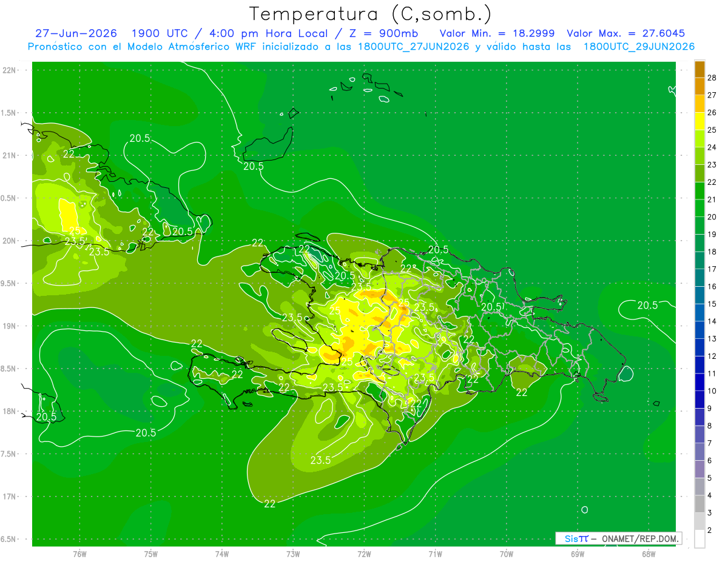Click the Valor Max. = 27.6045 text
Screen dimensions: 728x562
click(x=625, y=34)
